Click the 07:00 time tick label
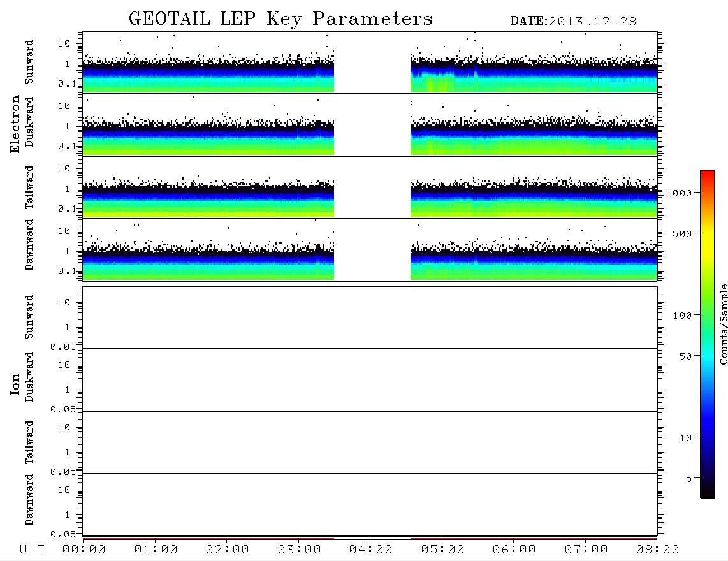This screenshot has height=561, width=728. (x=586, y=550)
